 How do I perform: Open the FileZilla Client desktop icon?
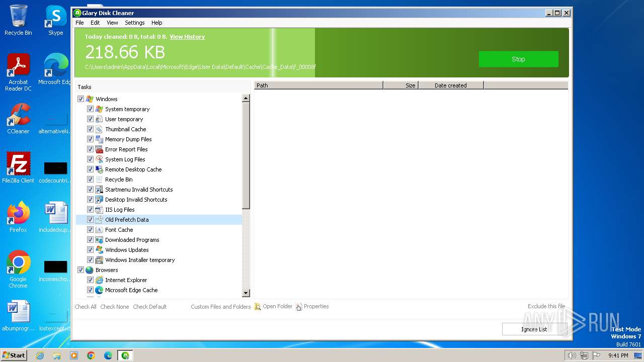[18, 168]
